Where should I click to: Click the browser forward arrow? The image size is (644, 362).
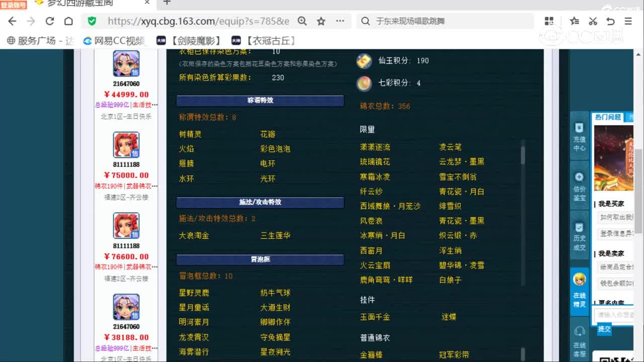point(31,21)
